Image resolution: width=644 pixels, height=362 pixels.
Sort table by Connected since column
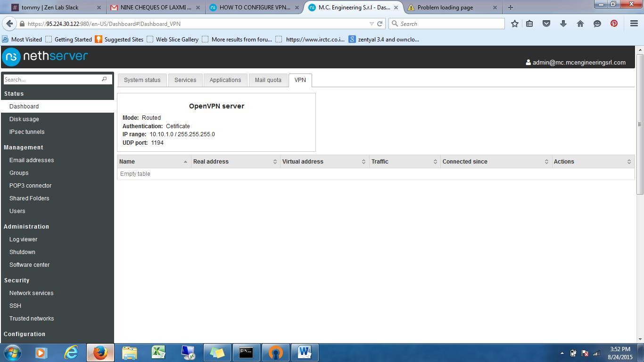(496, 162)
